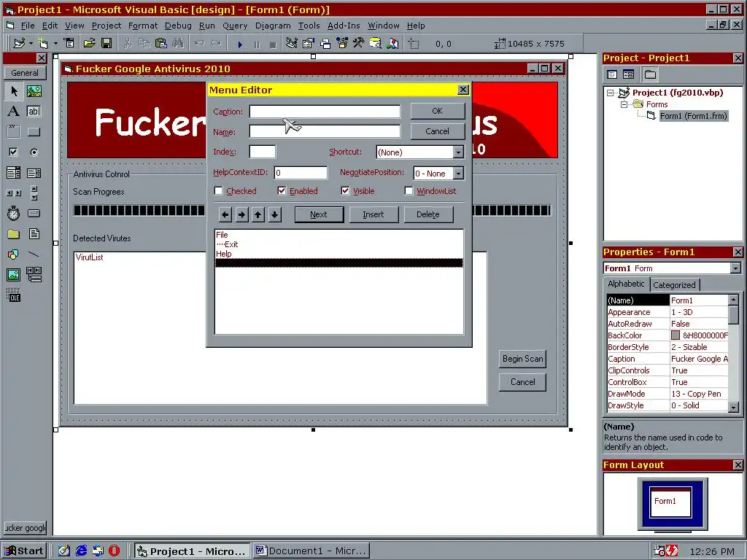Click the Windows Start button

(x=26, y=551)
